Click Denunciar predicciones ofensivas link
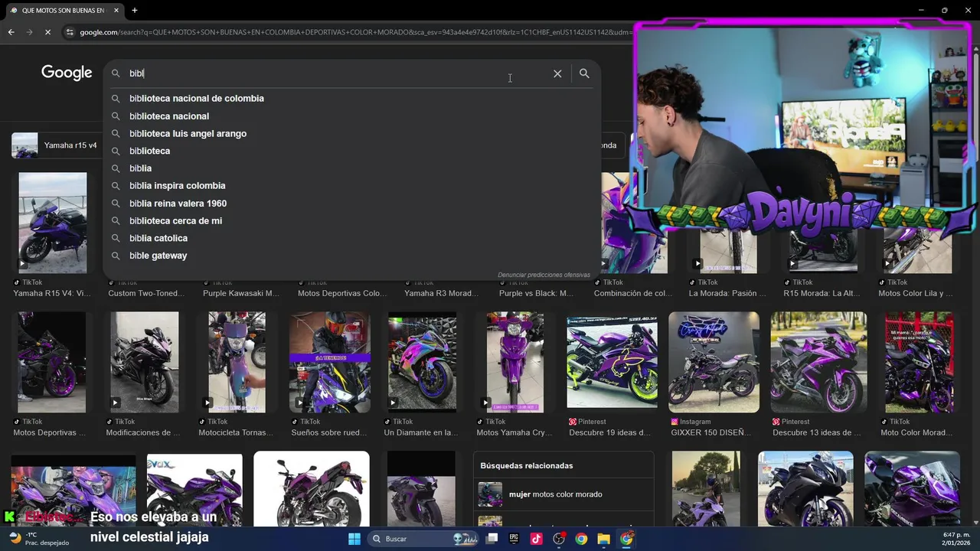This screenshot has width=980, height=551. 544,275
